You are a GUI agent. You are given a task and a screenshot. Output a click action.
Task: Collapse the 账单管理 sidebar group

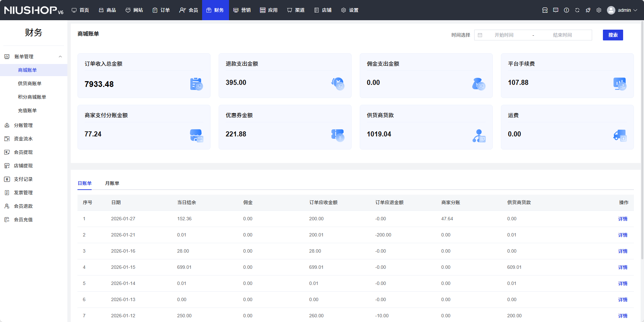point(60,57)
